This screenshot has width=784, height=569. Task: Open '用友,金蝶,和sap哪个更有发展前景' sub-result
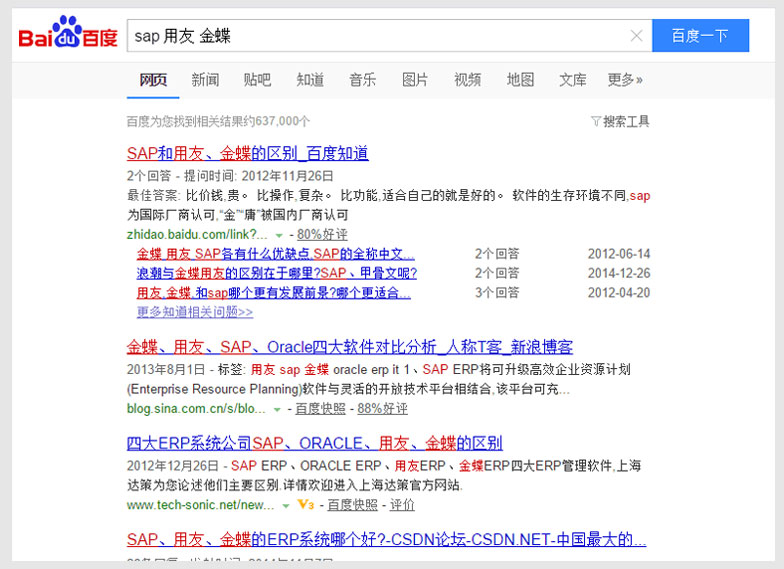274,293
